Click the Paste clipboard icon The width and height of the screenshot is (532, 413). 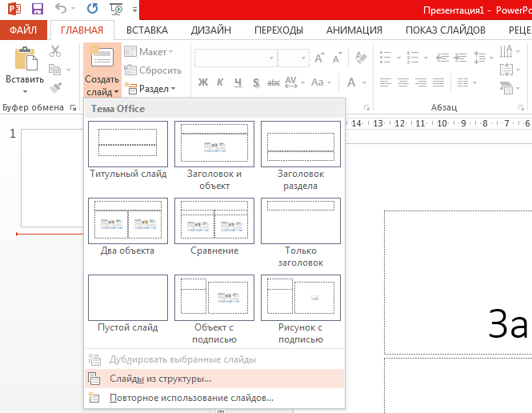click(25, 58)
